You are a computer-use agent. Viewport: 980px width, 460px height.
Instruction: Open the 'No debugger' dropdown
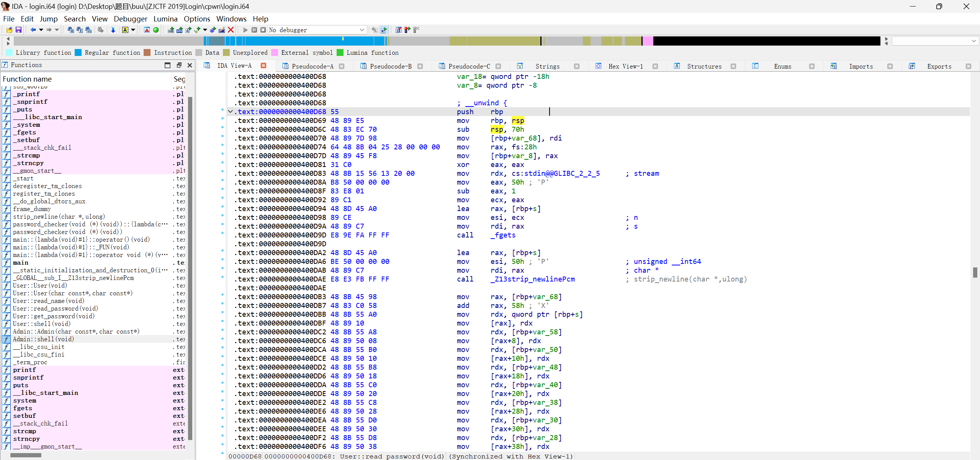317,30
